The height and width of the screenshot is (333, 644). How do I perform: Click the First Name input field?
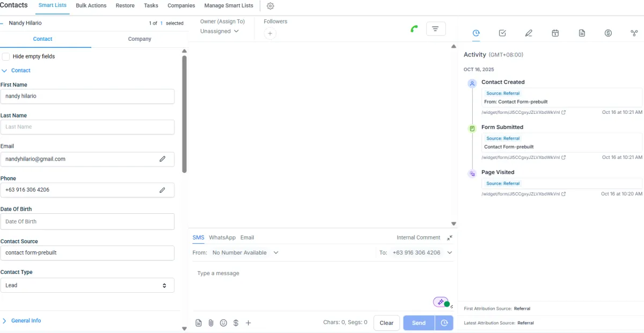point(87,96)
